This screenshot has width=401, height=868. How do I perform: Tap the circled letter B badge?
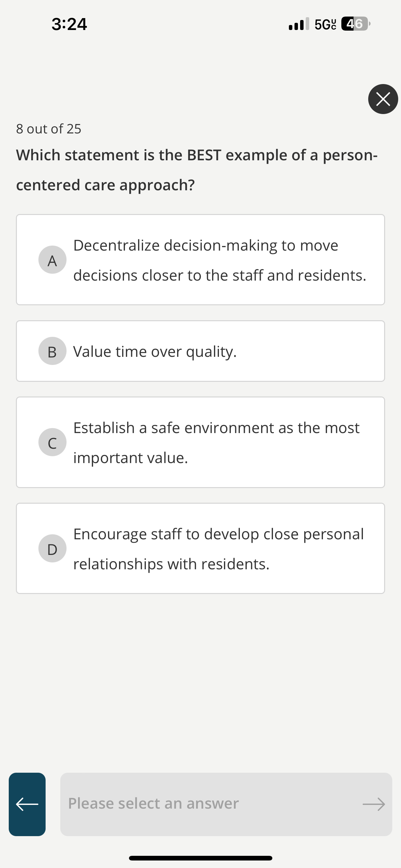(x=52, y=352)
